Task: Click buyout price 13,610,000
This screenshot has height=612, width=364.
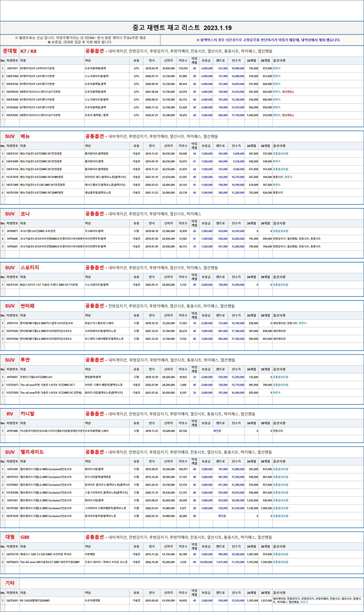Action: (x=238, y=601)
